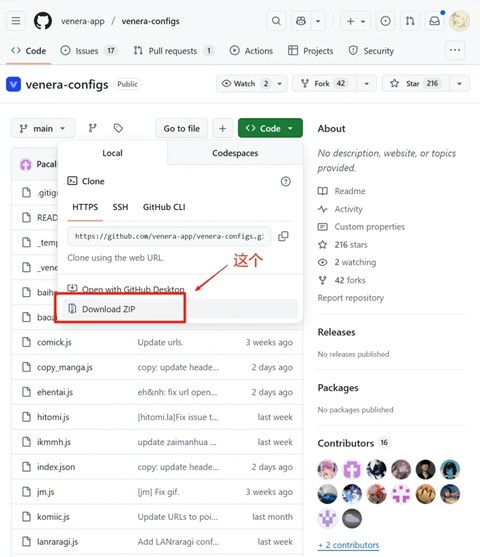The width and height of the screenshot is (480, 557).
Task: Toggle the Watch button for repository
Action: coord(245,83)
